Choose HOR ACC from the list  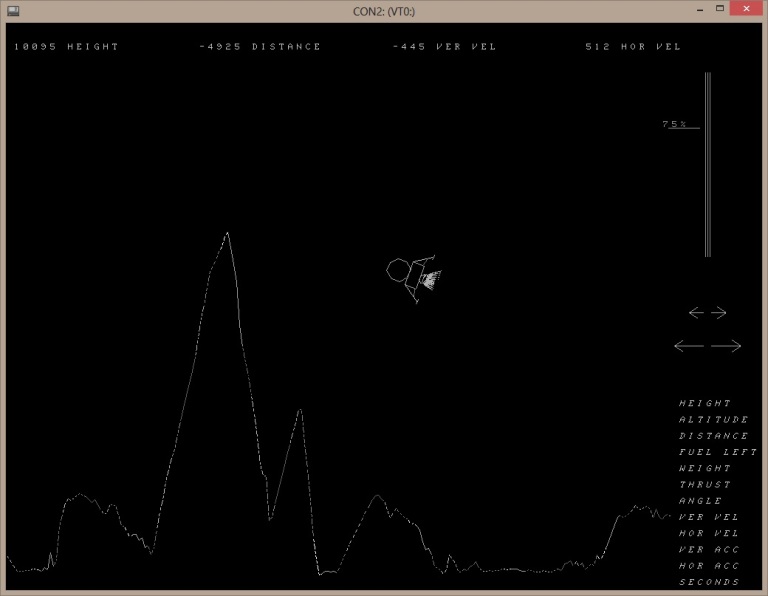point(709,565)
